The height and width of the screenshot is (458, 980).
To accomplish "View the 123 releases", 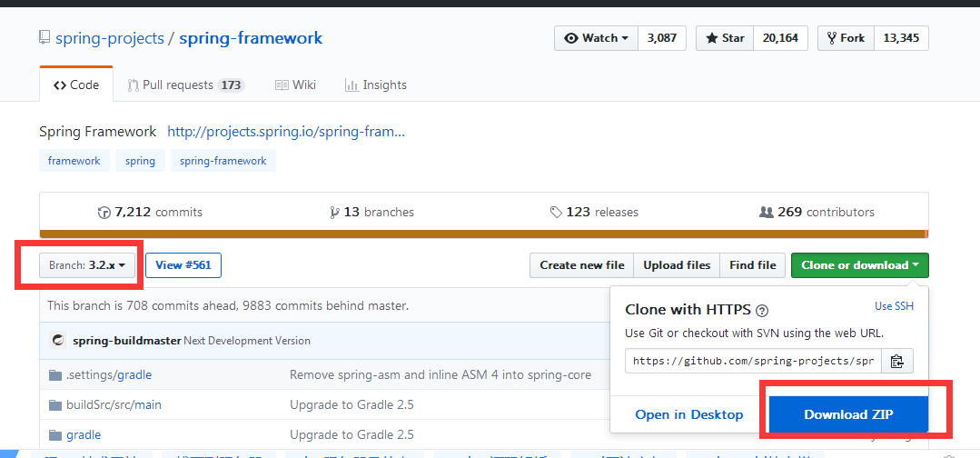I will (594, 212).
